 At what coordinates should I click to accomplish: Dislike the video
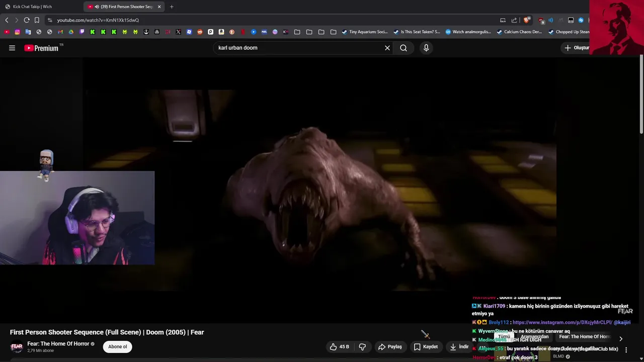(362, 346)
